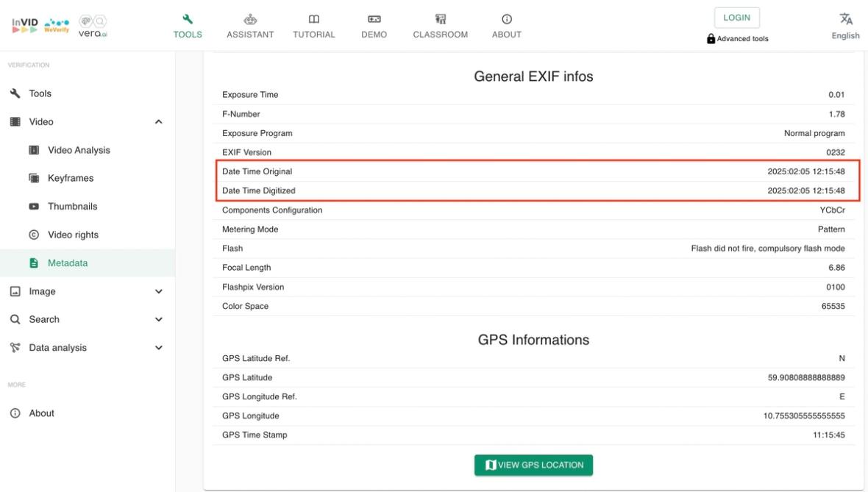Expand the Search section chevron
This screenshot has height=492, width=868.
click(159, 319)
